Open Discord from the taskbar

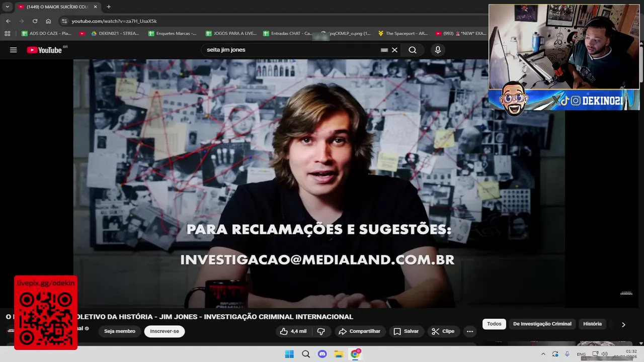(323, 354)
